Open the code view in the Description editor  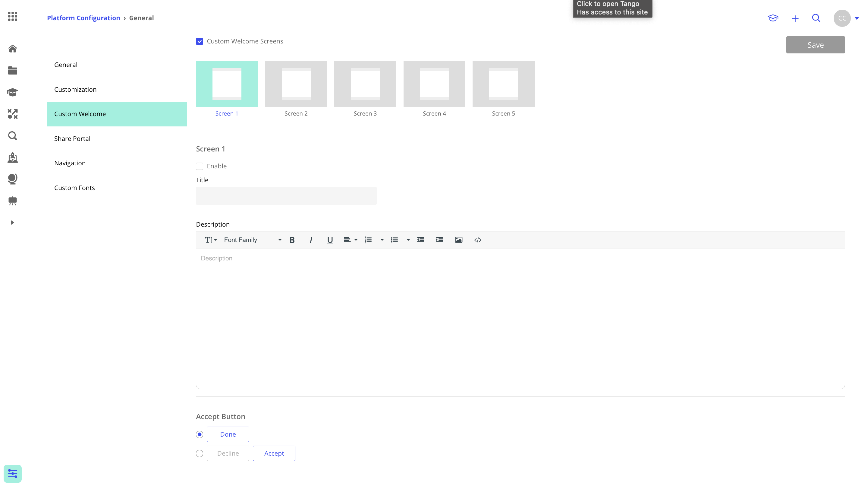[x=477, y=240]
